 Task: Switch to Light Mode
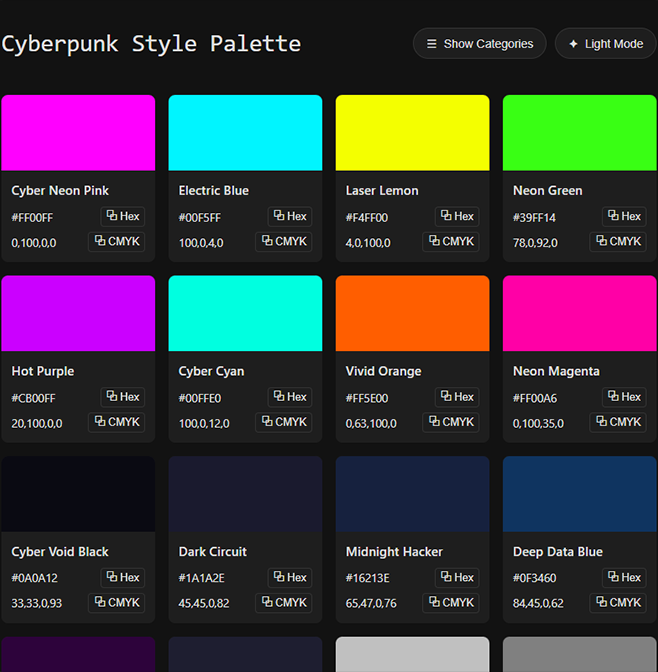(605, 43)
